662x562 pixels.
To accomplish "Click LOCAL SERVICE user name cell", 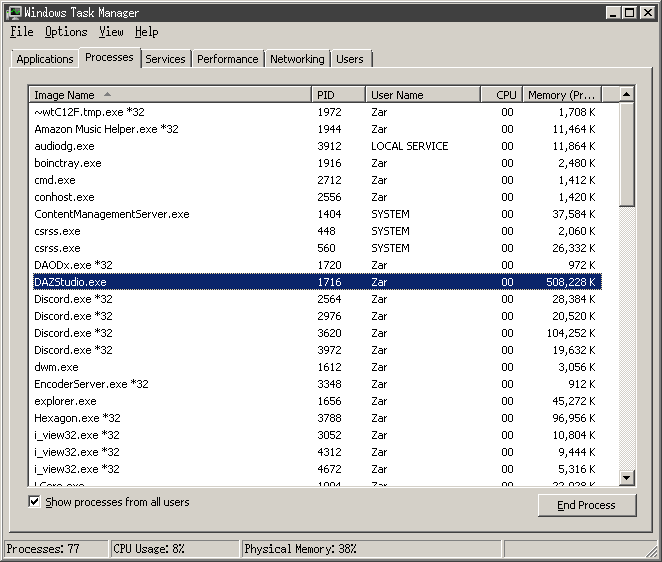I will (410, 146).
